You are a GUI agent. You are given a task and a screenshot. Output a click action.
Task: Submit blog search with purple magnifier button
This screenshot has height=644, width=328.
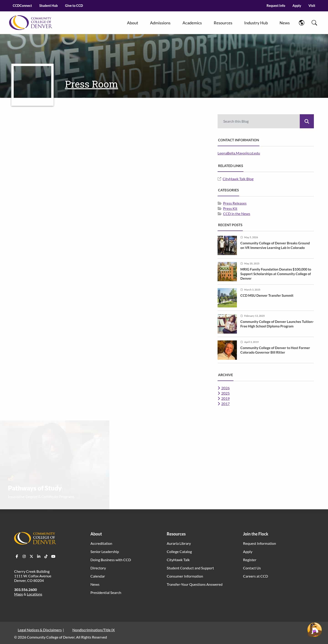point(307,121)
